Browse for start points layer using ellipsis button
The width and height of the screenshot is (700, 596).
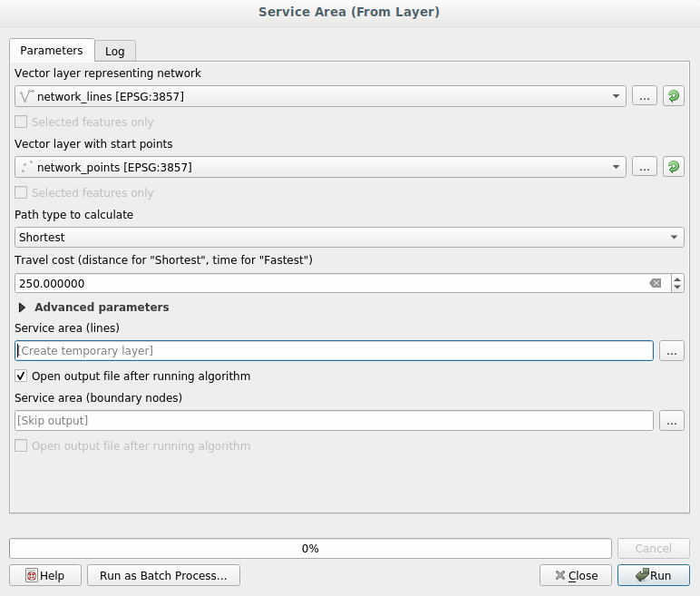click(x=644, y=167)
